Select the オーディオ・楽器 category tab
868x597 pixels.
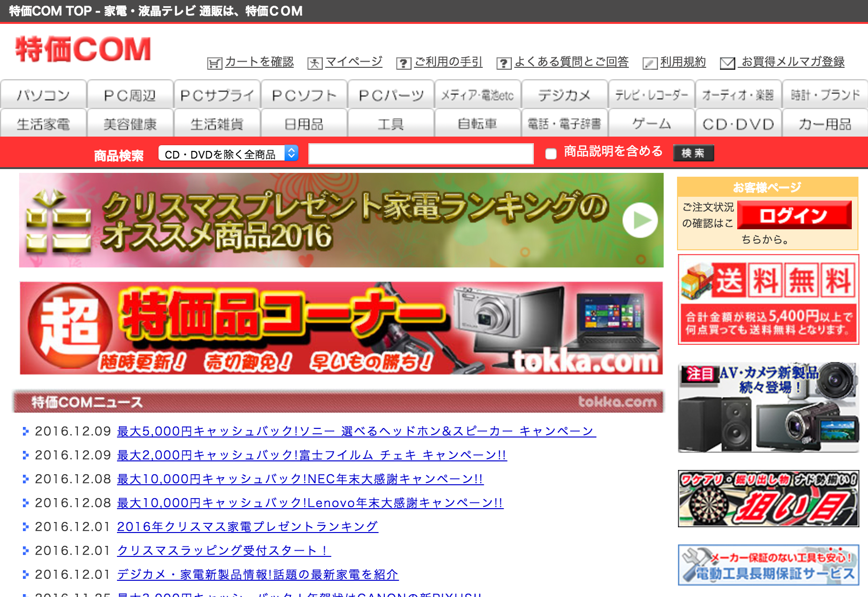click(x=738, y=95)
